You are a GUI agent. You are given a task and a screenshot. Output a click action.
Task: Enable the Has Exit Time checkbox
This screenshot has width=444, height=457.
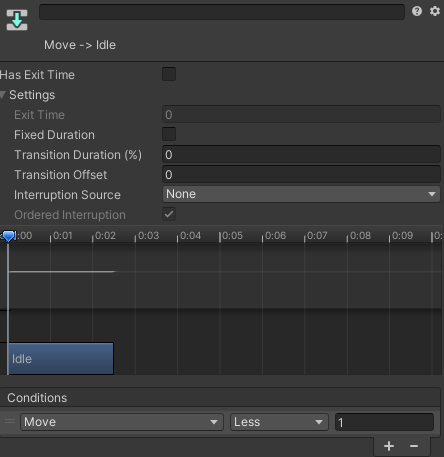(x=169, y=74)
